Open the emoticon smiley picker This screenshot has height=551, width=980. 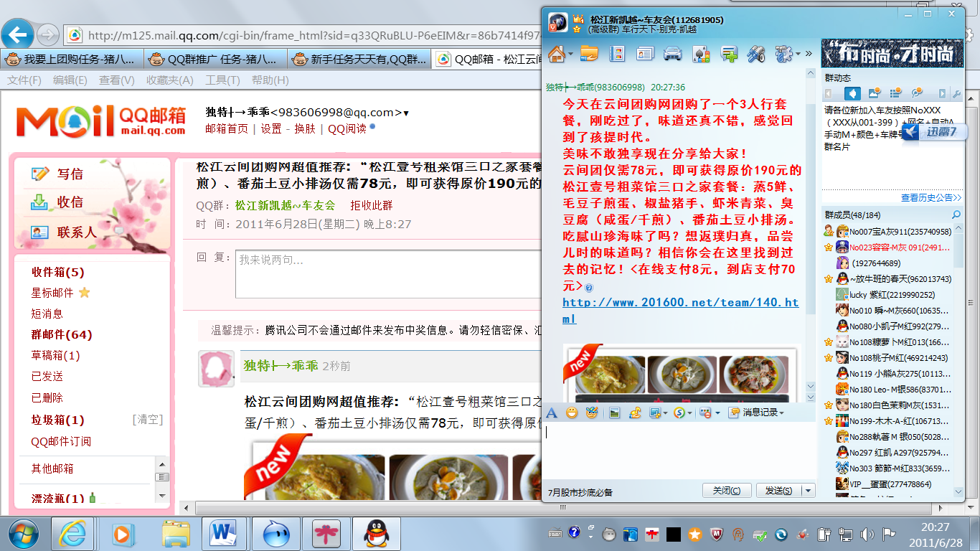pyautogui.click(x=572, y=413)
